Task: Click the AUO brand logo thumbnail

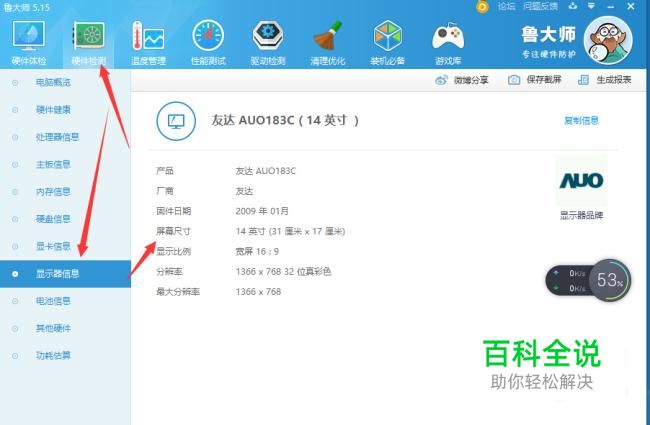Action: click(581, 180)
